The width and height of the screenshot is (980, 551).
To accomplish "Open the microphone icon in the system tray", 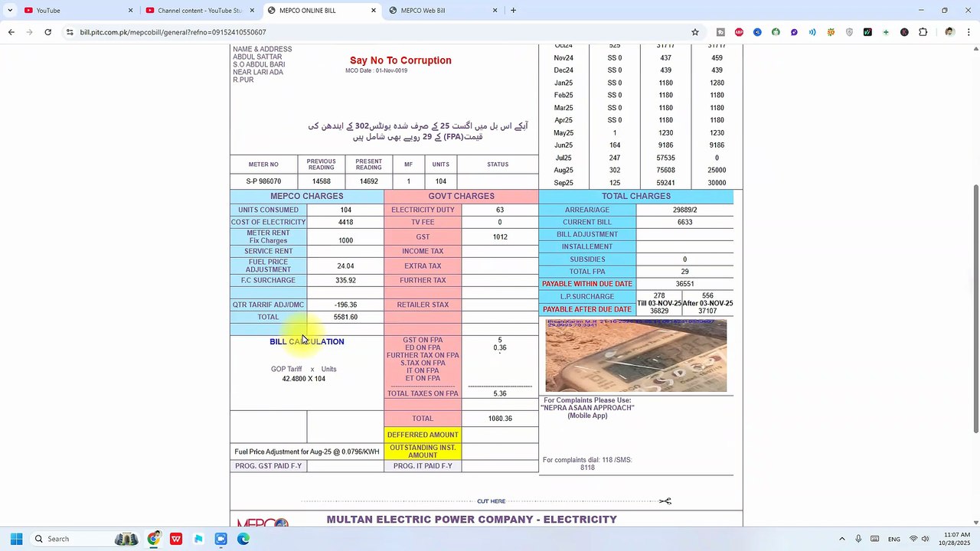I will (858, 539).
